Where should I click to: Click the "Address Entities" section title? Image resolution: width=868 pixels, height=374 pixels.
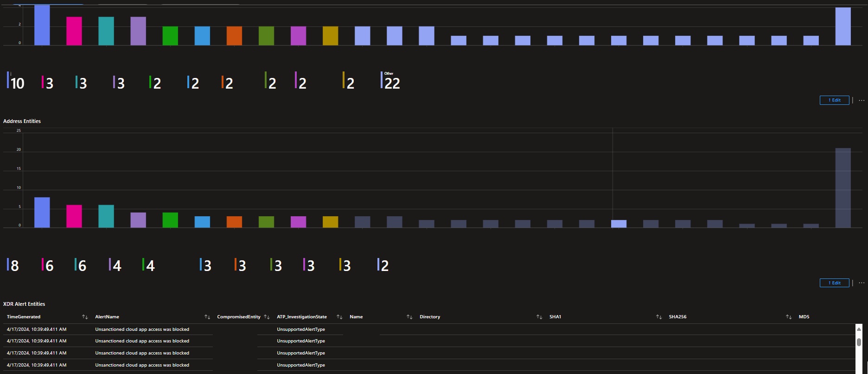click(22, 121)
